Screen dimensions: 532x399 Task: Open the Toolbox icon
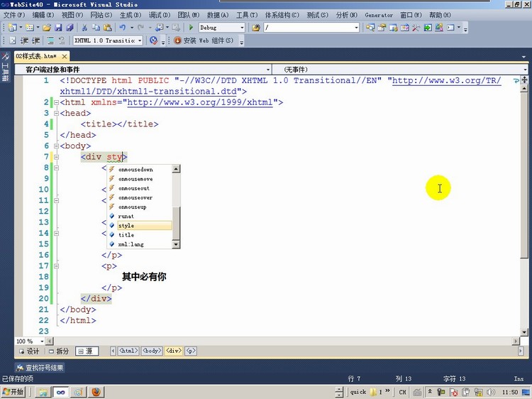(405, 28)
